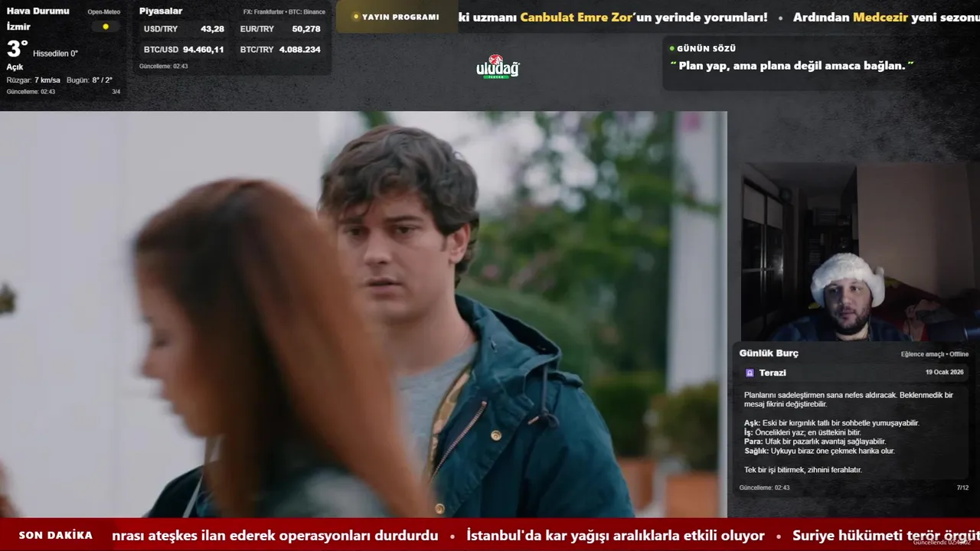Click the weather widget 3/4 page counter
This screenshot has width=980, height=551.
point(116,92)
